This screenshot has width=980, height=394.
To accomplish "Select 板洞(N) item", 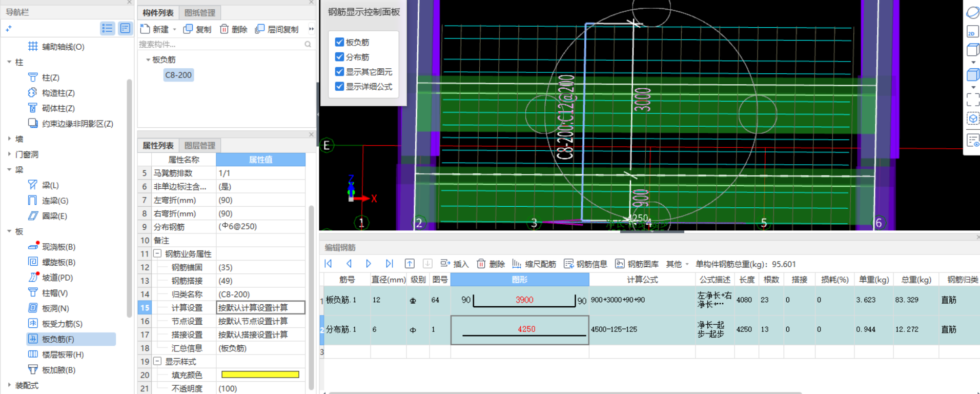I will coord(55,308).
